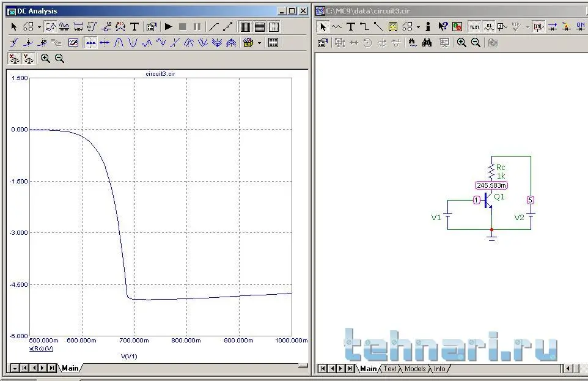Select the arrow pointer in DC Analysis toolbar
This screenshot has height=381, width=588.
point(14,27)
